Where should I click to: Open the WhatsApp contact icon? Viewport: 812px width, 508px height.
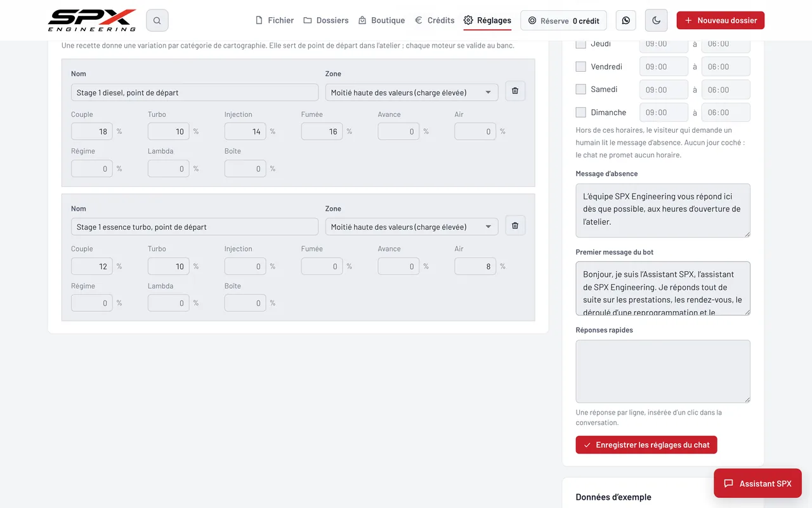click(x=626, y=20)
